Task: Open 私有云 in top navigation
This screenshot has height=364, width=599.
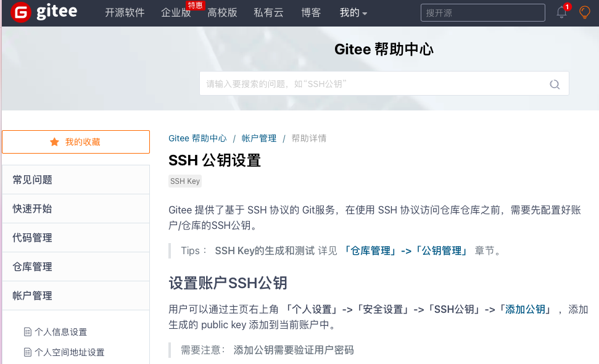Action: tap(268, 13)
